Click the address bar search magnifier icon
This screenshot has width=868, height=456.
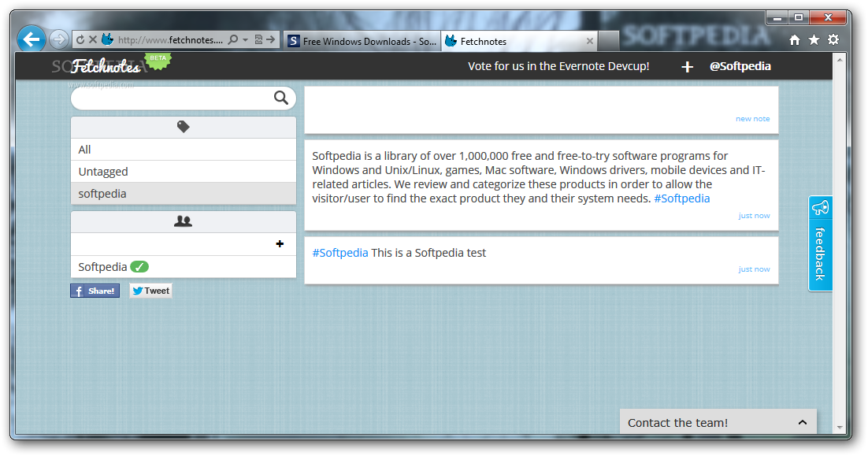233,40
